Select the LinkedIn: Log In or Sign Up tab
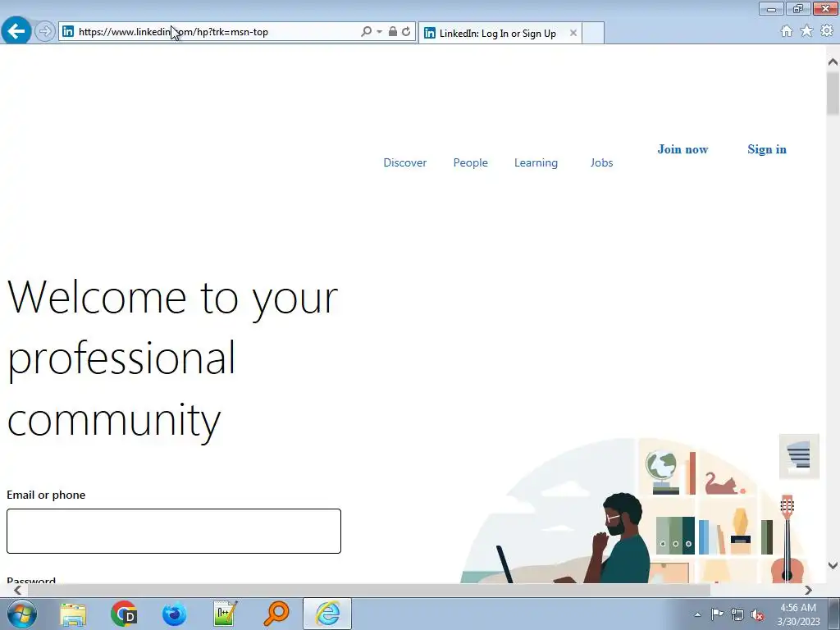This screenshot has height=630, width=840. [x=498, y=33]
